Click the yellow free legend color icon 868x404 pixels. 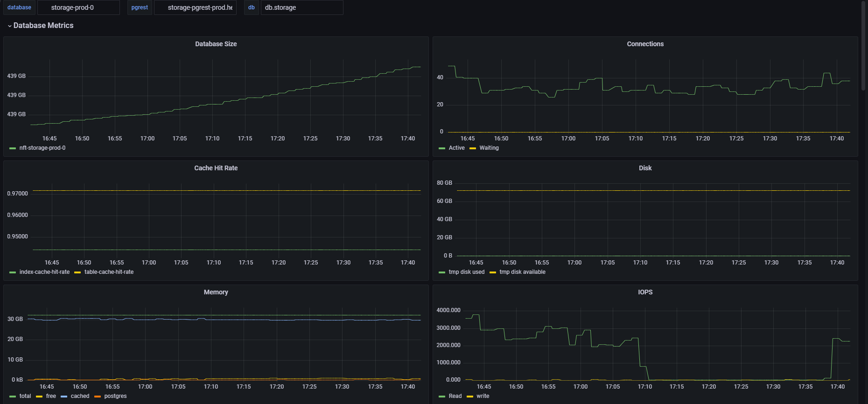[x=39, y=397]
